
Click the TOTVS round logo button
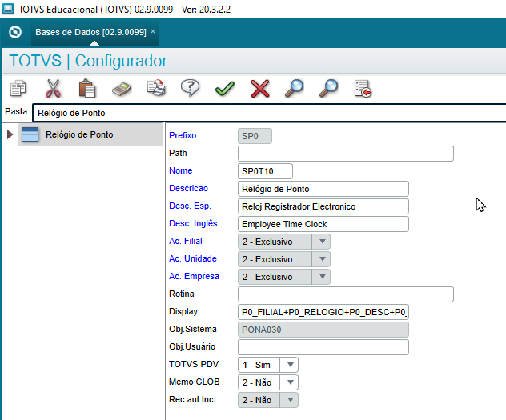pos(15,32)
